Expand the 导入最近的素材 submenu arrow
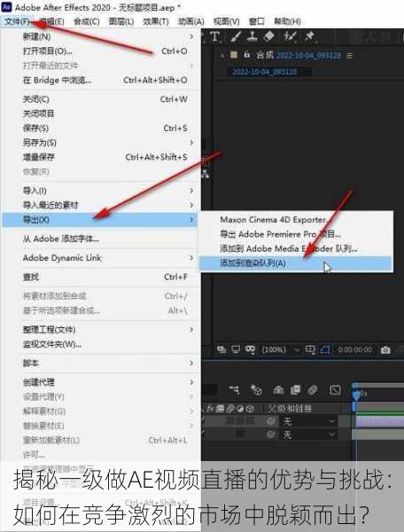 [191, 205]
